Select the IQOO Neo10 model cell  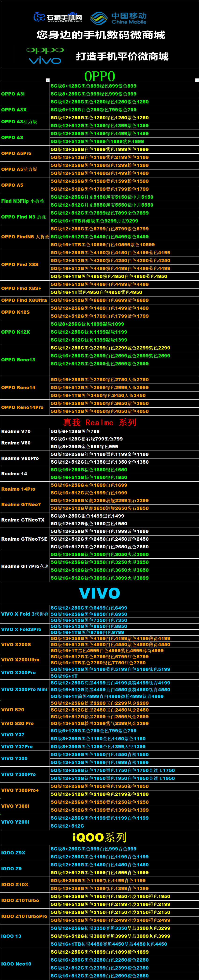click(25, 964)
